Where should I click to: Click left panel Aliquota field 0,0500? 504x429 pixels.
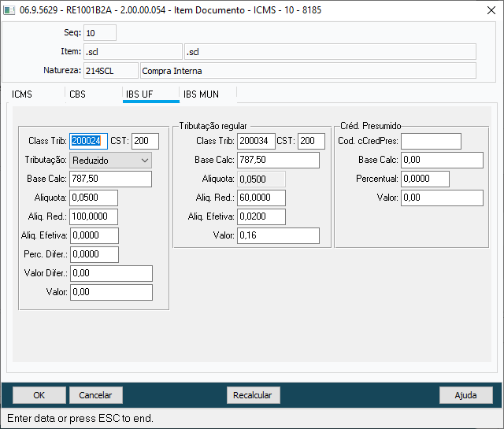click(94, 198)
